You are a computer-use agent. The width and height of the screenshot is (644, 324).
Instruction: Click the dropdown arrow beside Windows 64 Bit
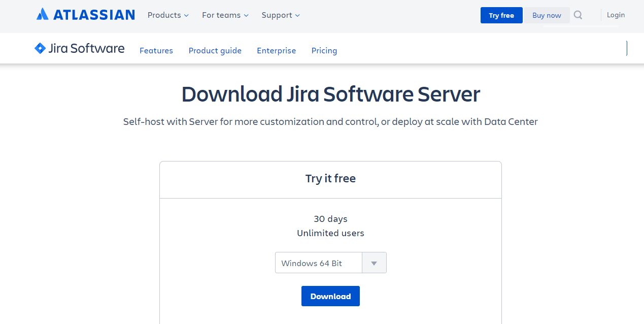click(374, 263)
